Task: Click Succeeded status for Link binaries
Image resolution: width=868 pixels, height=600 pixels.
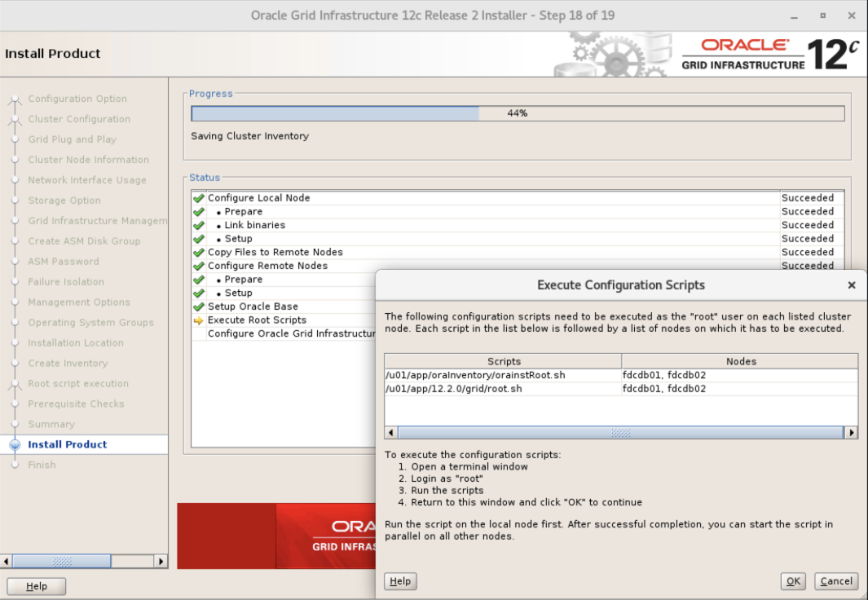Action: pyautogui.click(x=807, y=225)
